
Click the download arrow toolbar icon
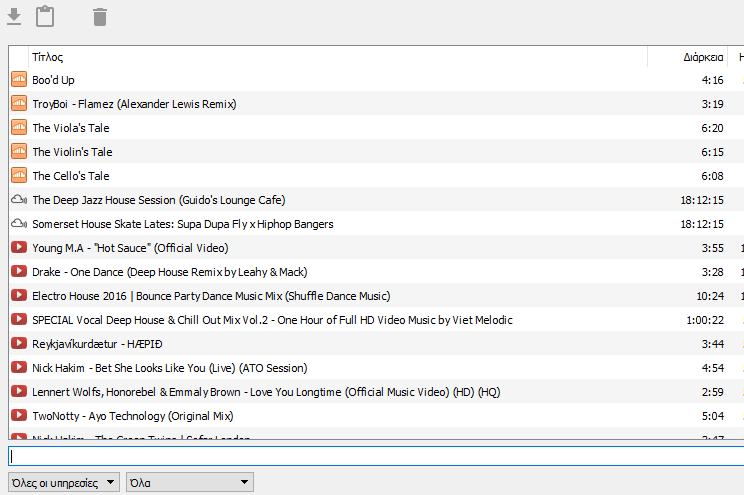pyautogui.click(x=14, y=16)
